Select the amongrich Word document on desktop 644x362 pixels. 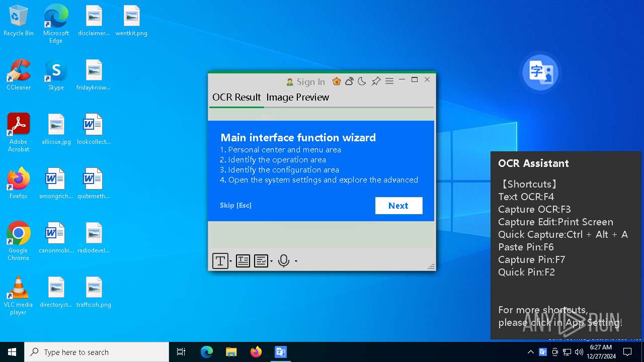56,184
